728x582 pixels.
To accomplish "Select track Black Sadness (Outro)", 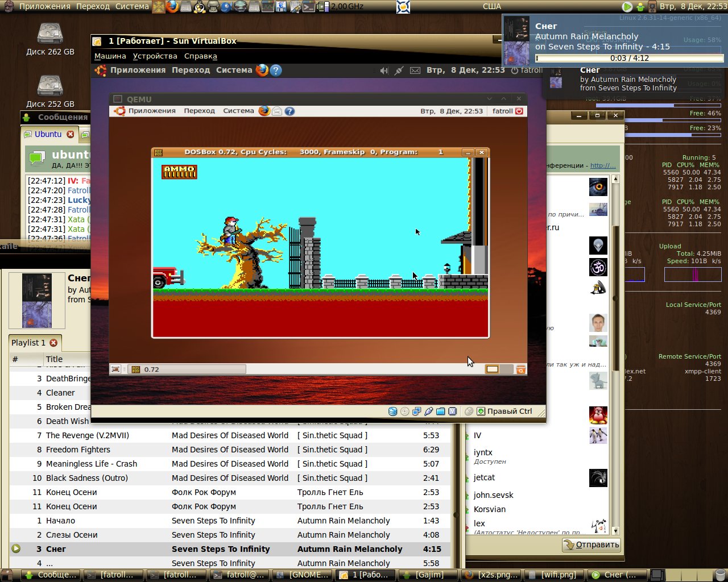I will coord(230,478).
